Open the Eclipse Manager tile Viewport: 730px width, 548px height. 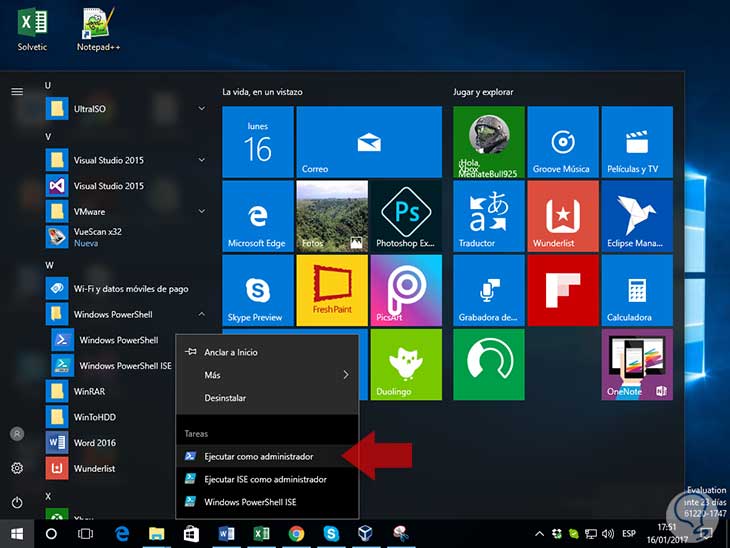tap(637, 216)
